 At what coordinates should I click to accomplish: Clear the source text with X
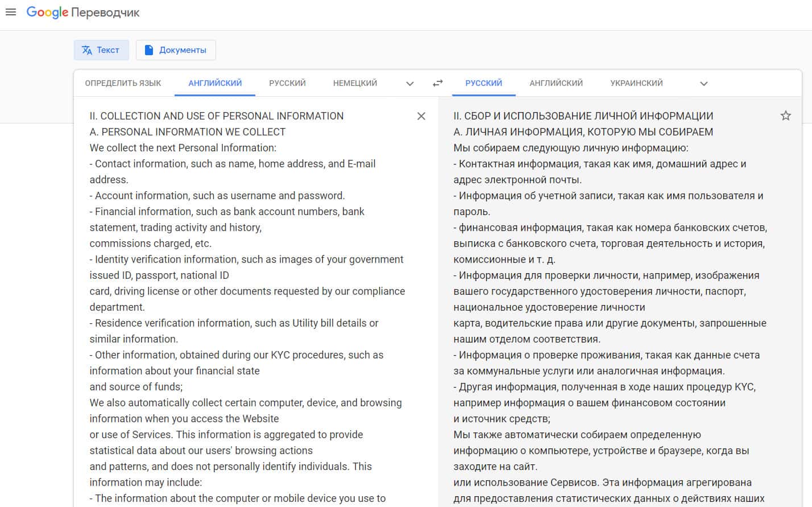(421, 116)
